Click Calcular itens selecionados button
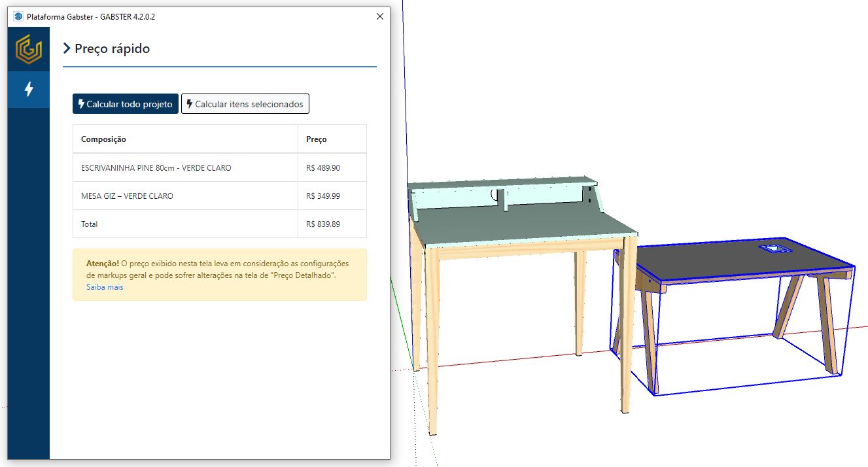This screenshot has width=868, height=467. [x=245, y=104]
